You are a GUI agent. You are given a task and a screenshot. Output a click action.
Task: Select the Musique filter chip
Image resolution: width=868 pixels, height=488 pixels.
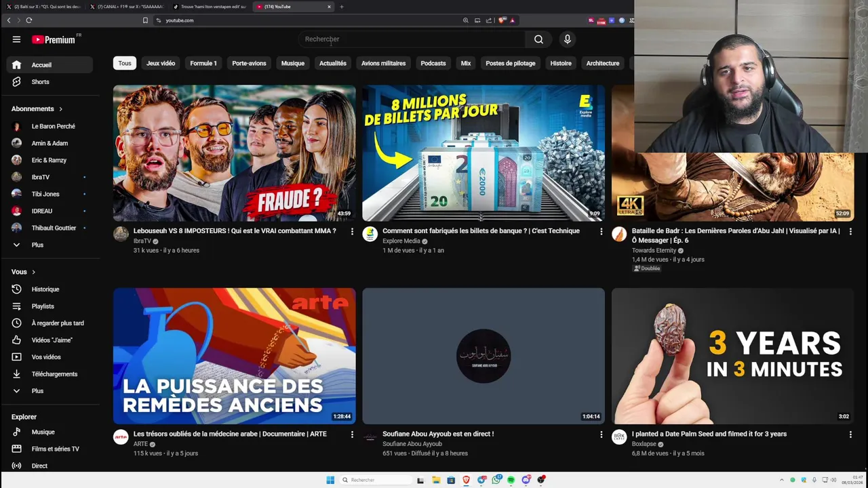click(x=293, y=64)
